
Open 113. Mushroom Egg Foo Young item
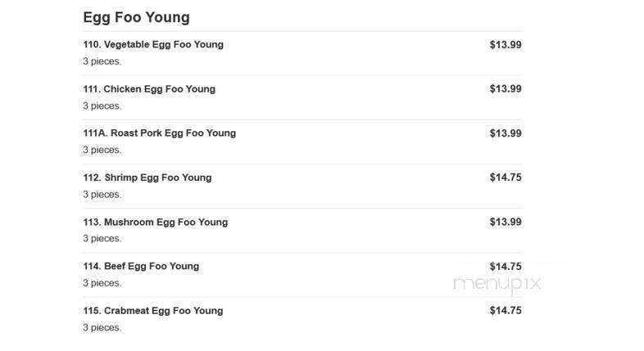coord(155,222)
